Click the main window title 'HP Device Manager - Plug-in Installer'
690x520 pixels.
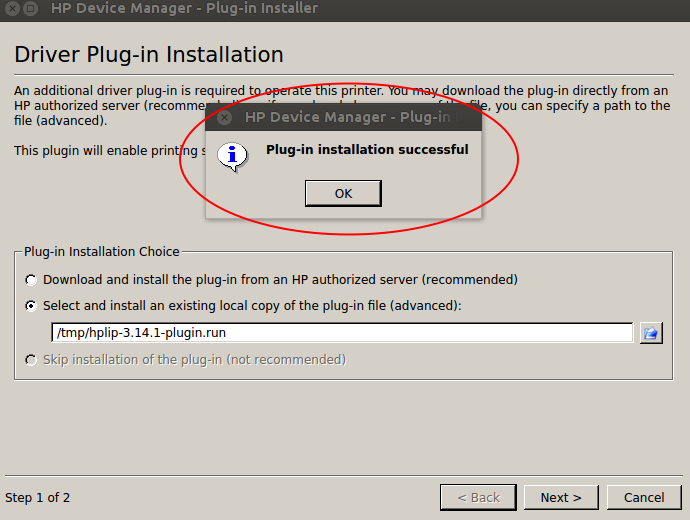[x=184, y=8]
